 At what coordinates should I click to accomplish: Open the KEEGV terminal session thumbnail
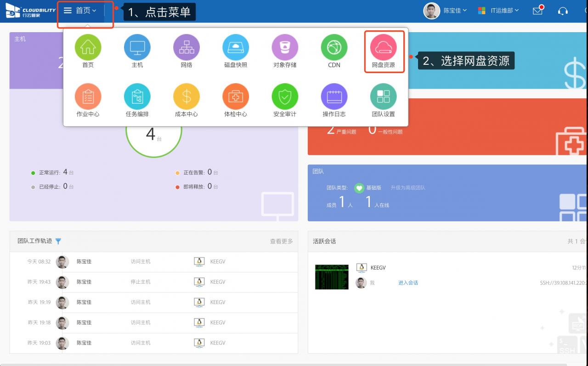332,277
